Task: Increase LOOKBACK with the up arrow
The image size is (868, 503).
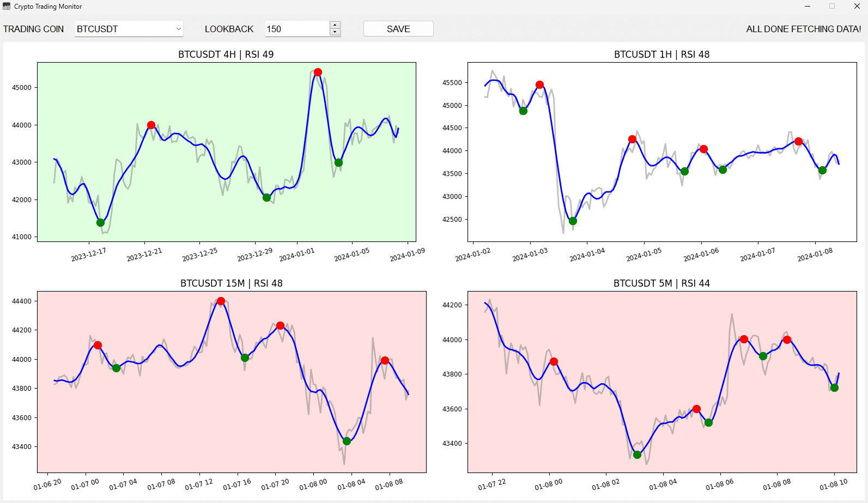Action: tap(335, 25)
